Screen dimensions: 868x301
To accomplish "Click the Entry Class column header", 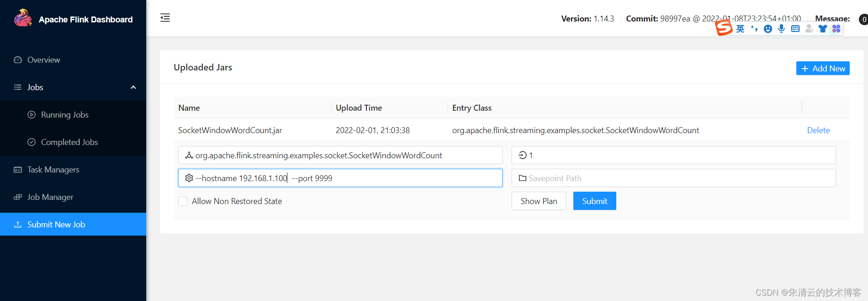I will tap(472, 108).
